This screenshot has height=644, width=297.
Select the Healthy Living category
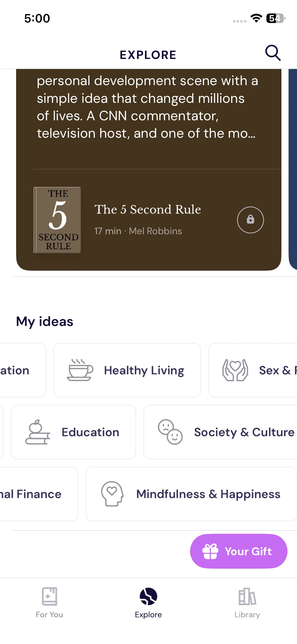[144, 370]
